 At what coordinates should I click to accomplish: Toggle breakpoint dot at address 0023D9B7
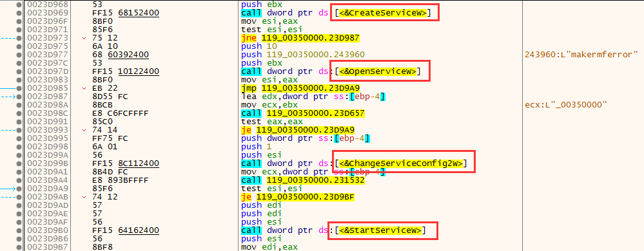(19, 247)
